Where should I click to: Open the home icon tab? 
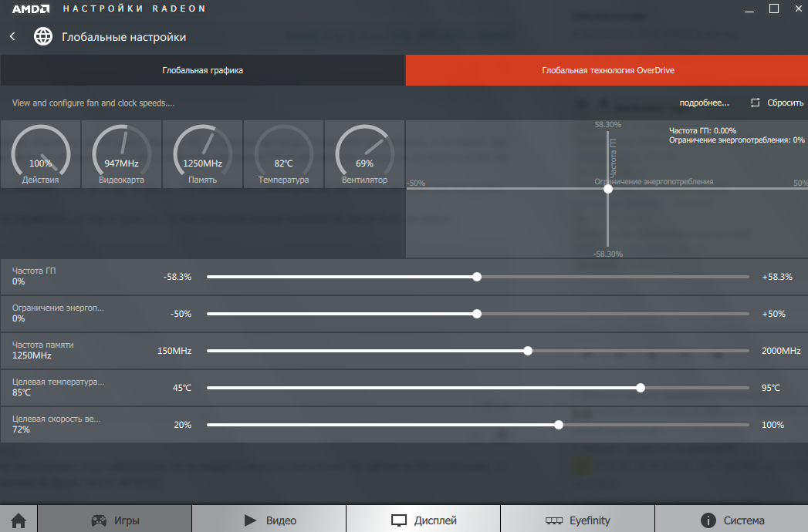(18, 520)
